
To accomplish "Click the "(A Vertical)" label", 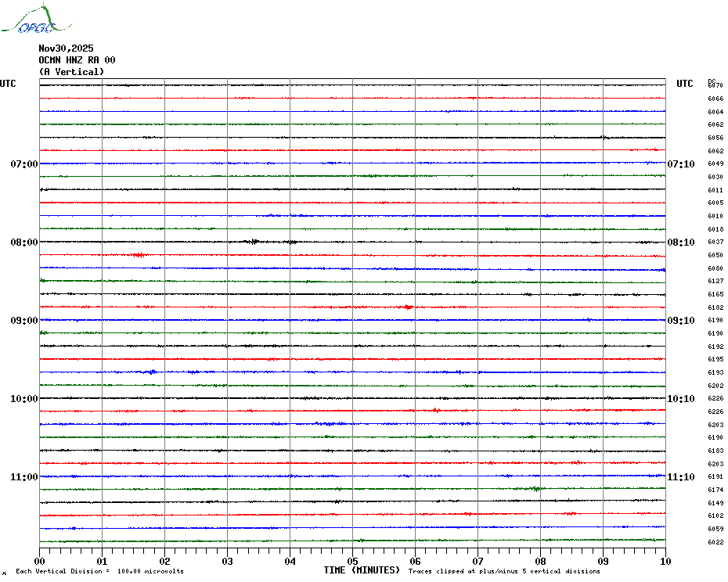I will click(71, 72).
